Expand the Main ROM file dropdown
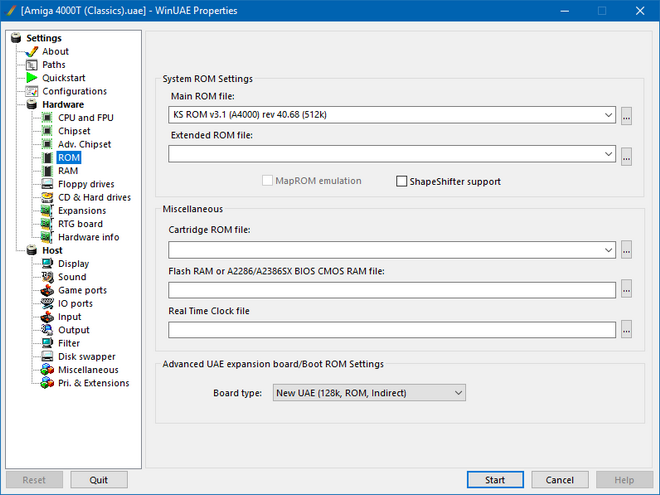660x495 pixels. pyautogui.click(x=609, y=116)
